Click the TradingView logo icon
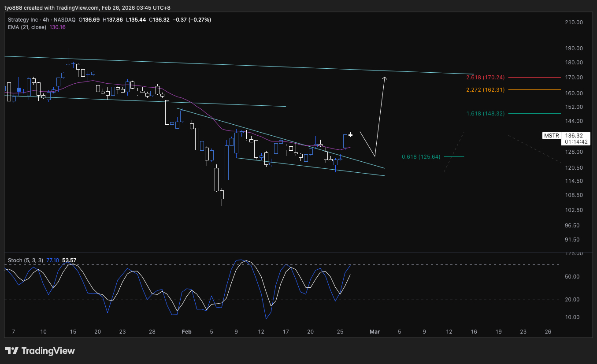This screenshot has height=364, width=597. click(x=12, y=351)
